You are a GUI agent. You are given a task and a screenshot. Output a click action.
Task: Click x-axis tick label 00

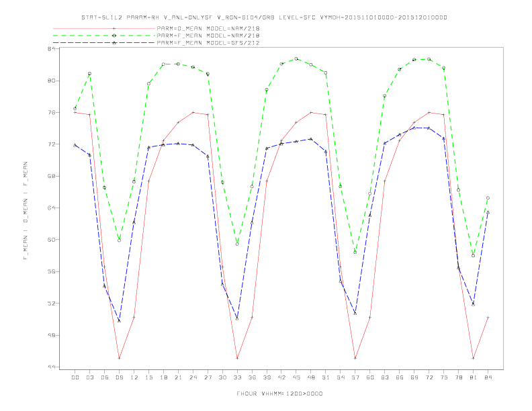point(75,377)
